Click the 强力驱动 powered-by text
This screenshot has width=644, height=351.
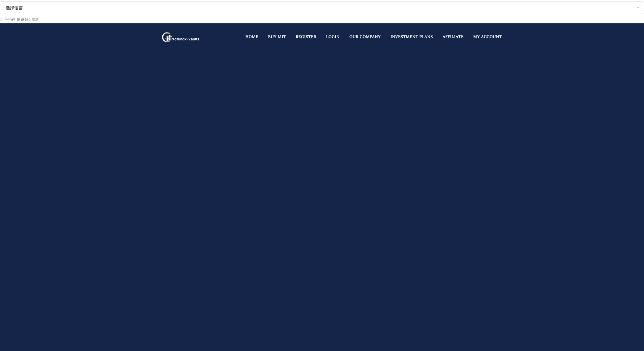[x=32, y=20]
